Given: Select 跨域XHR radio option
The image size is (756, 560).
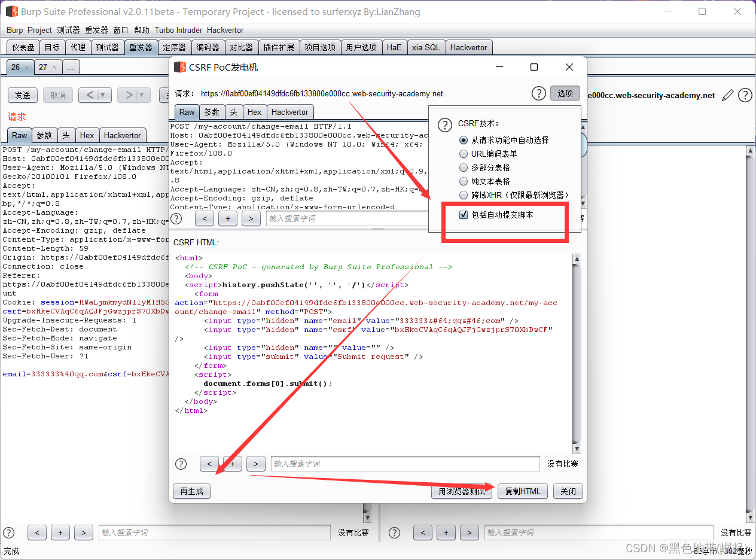Looking at the screenshot, I should [463, 195].
